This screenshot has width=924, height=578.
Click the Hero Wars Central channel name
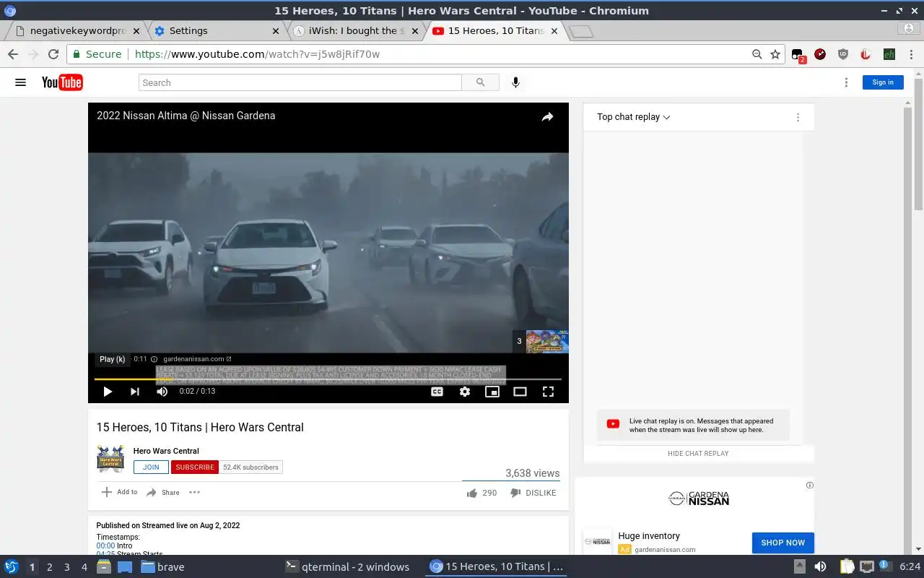click(166, 451)
